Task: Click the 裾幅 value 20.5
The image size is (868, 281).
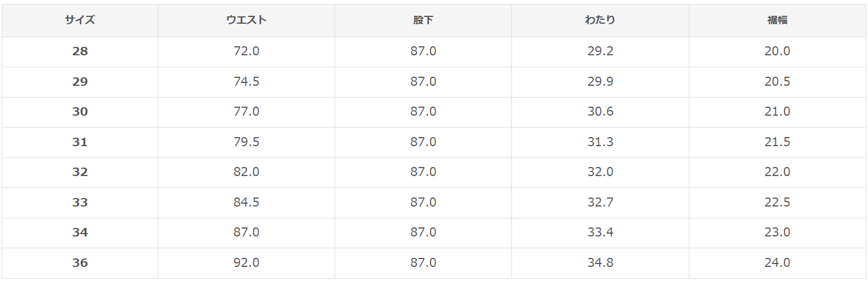Action: [777, 82]
